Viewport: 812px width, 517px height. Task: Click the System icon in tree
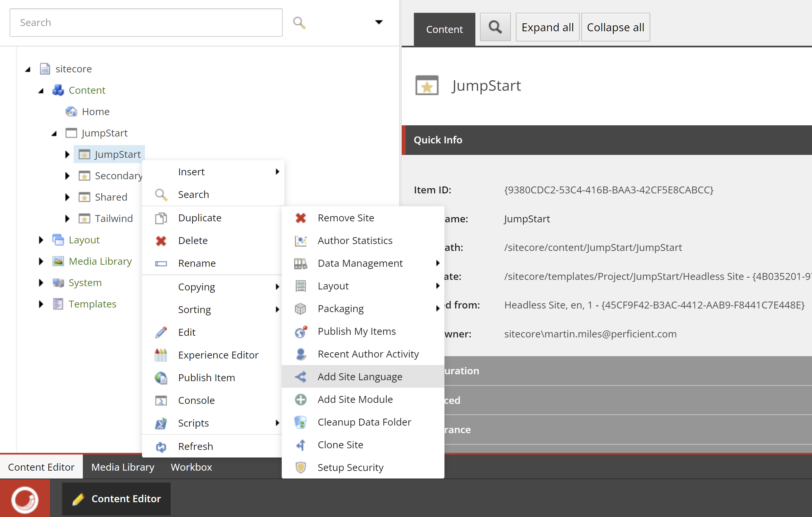[x=58, y=283]
